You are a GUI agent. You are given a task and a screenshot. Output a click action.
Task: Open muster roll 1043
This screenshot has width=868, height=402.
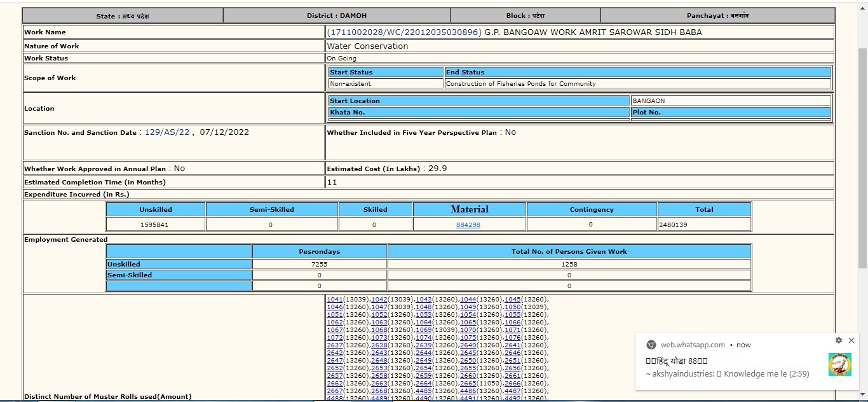[x=424, y=300]
